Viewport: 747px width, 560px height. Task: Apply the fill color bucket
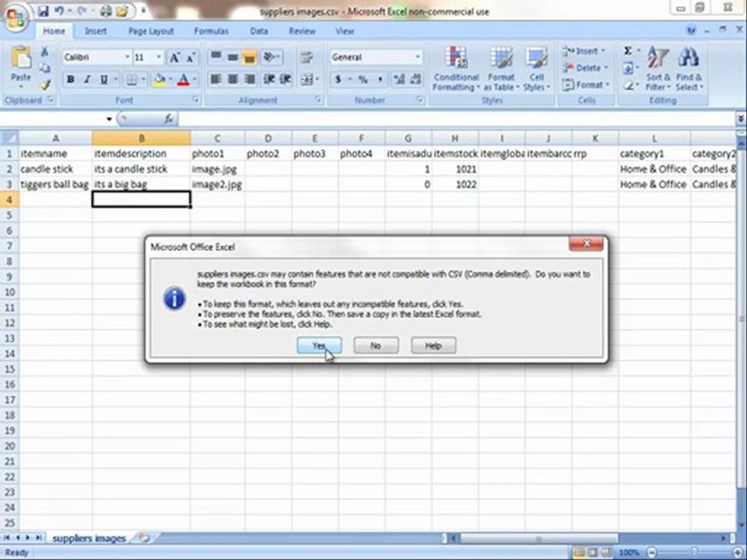[x=159, y=79]
